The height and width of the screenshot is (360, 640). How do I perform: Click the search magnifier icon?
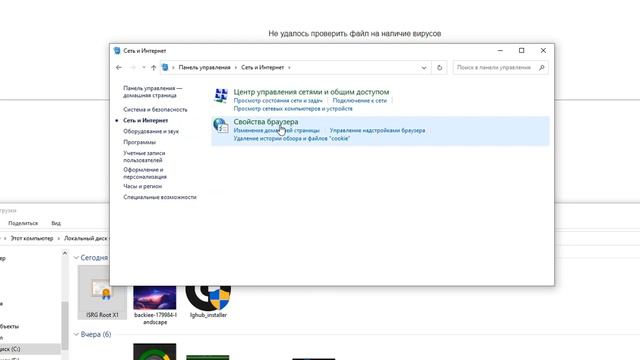pos(542,67)
